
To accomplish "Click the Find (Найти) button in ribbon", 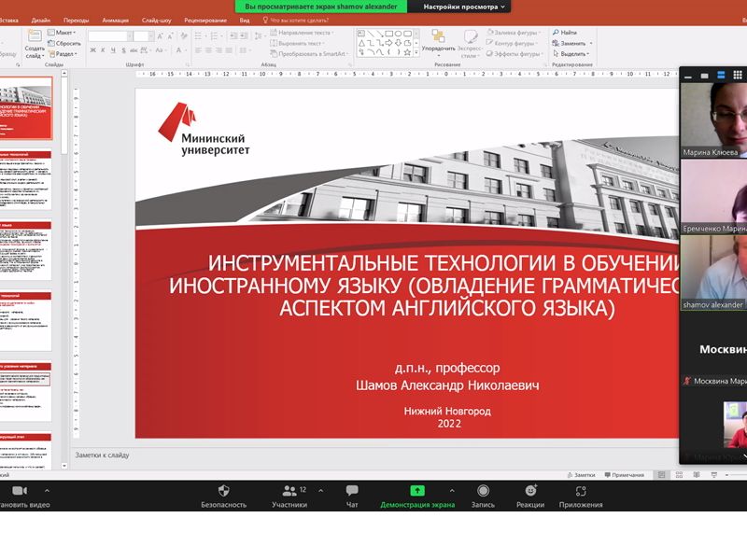I will (564, 33).
